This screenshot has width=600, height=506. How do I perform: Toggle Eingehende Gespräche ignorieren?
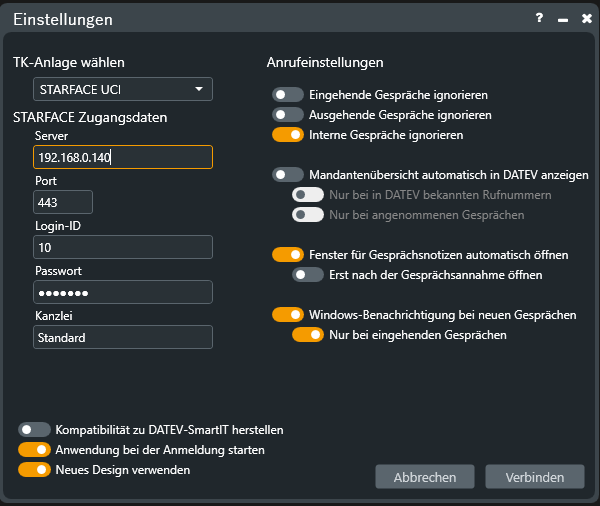pos(288,95)
